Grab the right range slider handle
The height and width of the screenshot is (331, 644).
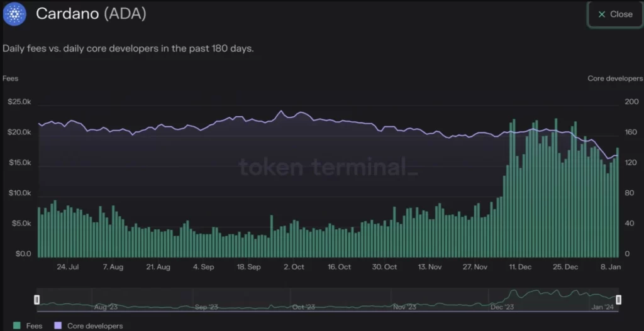tap(618, 300)
